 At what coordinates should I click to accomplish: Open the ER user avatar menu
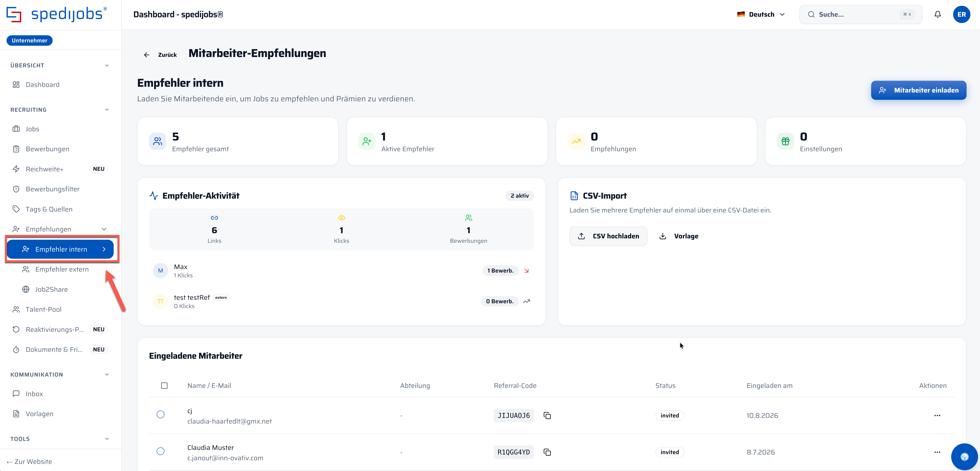[x=961, y=14]
